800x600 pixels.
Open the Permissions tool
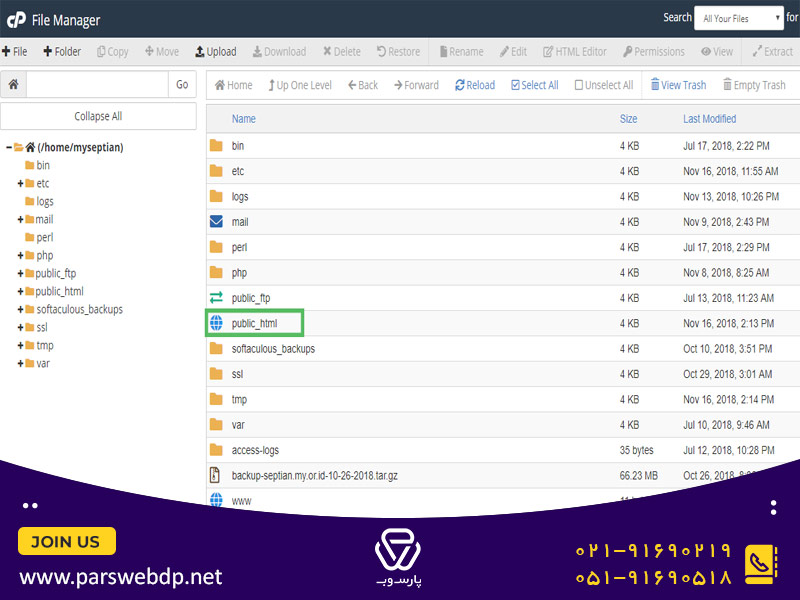coord(654,52)
